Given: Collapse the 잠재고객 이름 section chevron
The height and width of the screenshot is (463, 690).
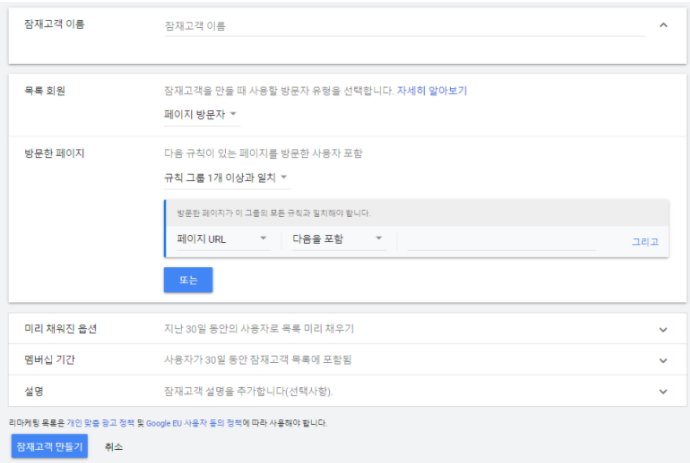Looking at the screenshot, I should pos(663,26).
